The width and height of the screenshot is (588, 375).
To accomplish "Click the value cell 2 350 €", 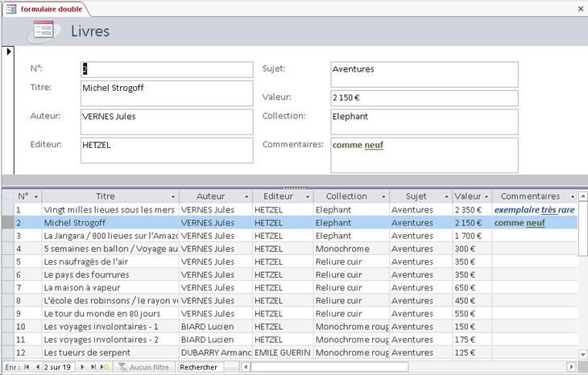I will click(472, 210).
